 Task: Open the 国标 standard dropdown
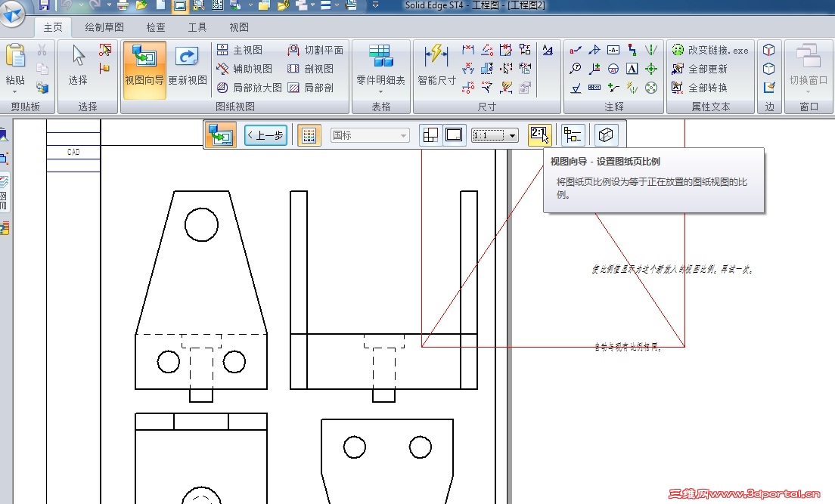370,135
